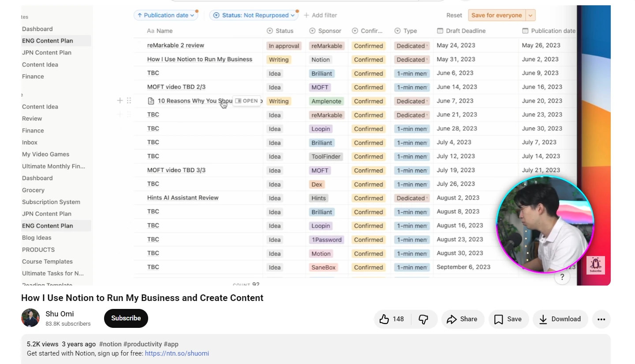Click the Share arrow button
Image resolution: width=635 pixels, height=364 pixels.
pos(463,319)
